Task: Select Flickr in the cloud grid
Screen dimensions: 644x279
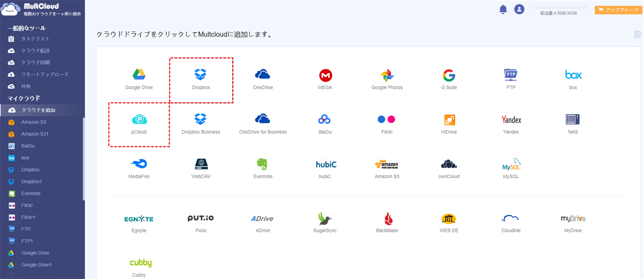Action: point(387,124)
